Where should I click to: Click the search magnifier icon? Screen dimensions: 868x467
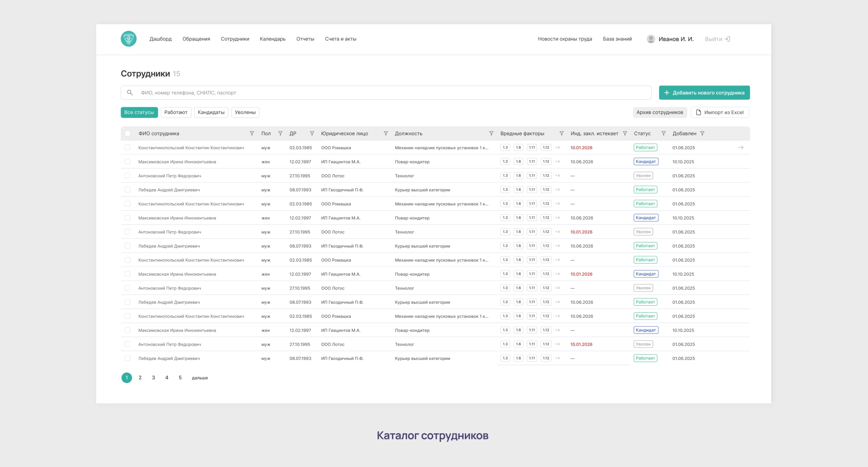pos(130,93)
